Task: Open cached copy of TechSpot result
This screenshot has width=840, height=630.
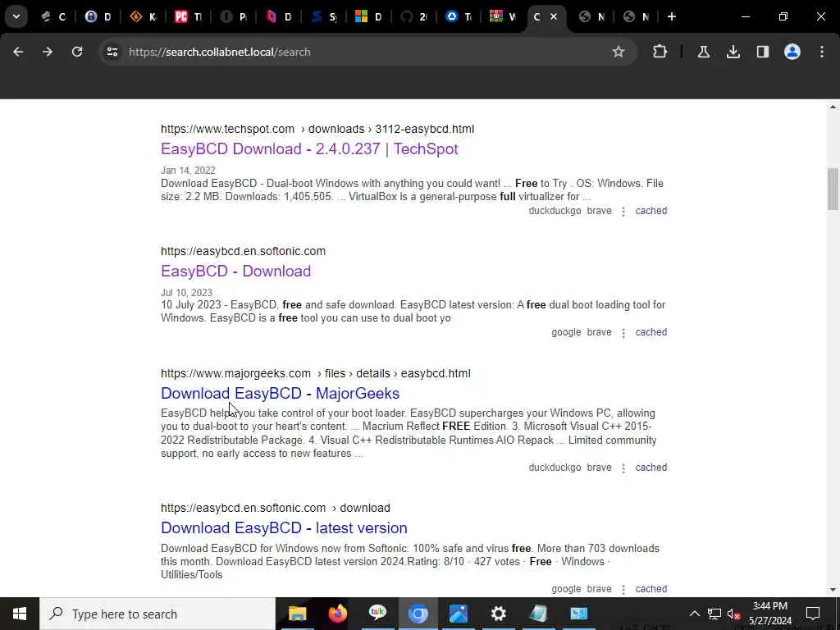Action: (x=651, y=211)
